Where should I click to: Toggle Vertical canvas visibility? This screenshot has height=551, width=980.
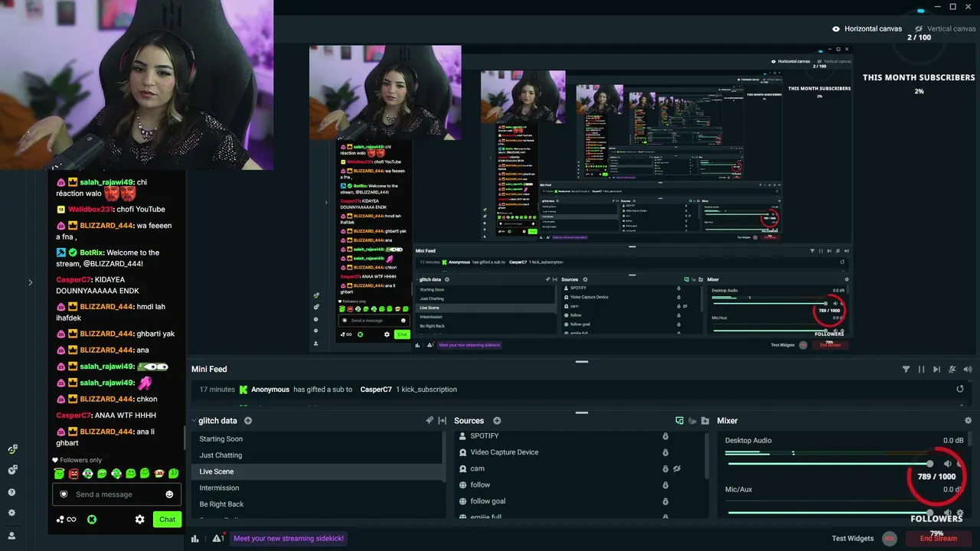pyautogui.click(x=919, y=29)
